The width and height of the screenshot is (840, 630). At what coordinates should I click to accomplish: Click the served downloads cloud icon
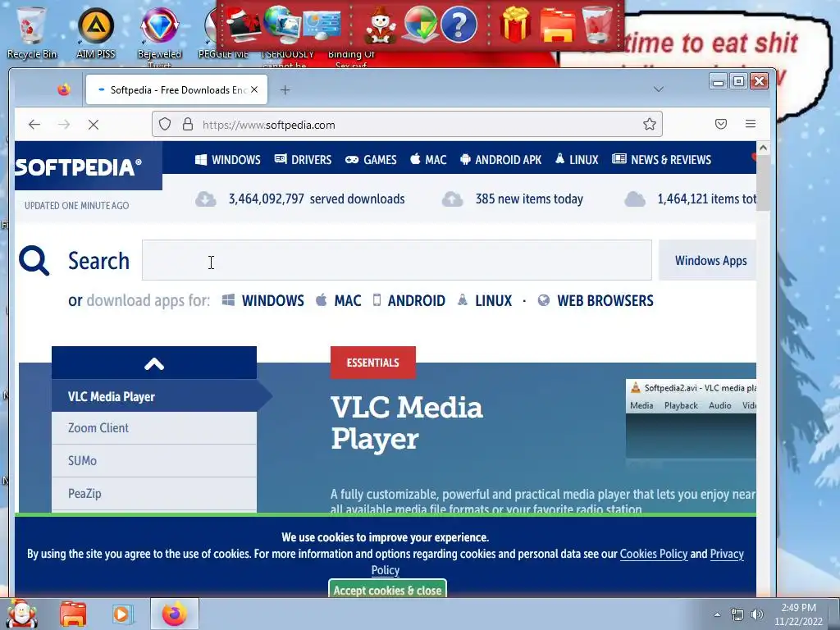206,199
